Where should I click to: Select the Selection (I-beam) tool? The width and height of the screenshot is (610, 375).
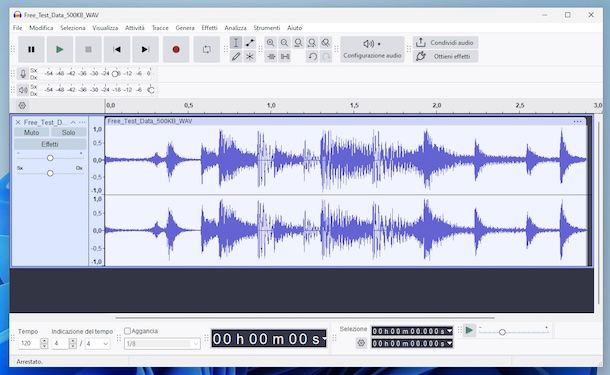pos(236,43)
